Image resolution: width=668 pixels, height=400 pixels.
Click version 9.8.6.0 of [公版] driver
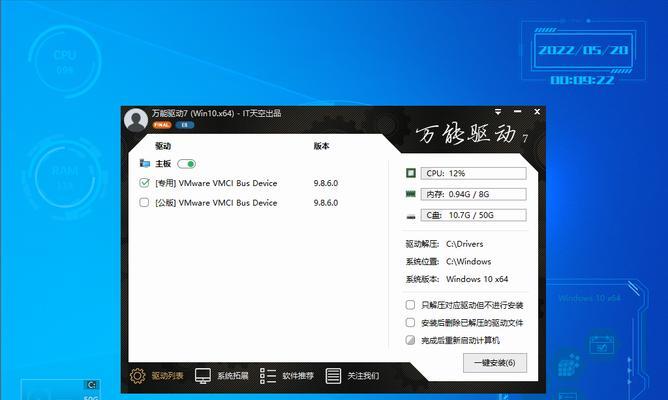[x=326, y=203]
